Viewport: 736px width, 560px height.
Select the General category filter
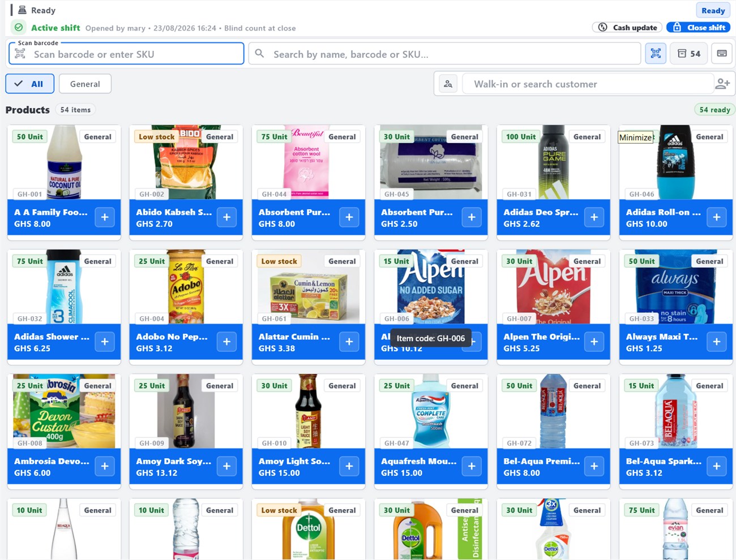click(85, 84)
